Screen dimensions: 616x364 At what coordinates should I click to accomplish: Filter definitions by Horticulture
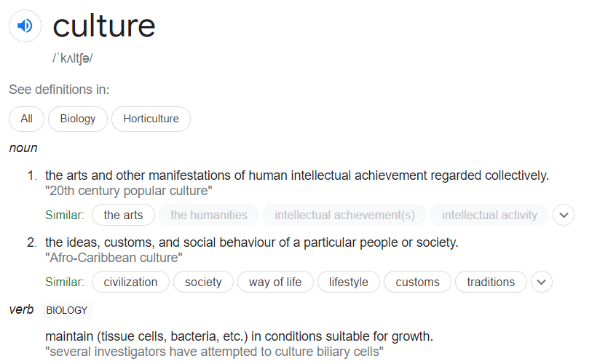(151, 119)
